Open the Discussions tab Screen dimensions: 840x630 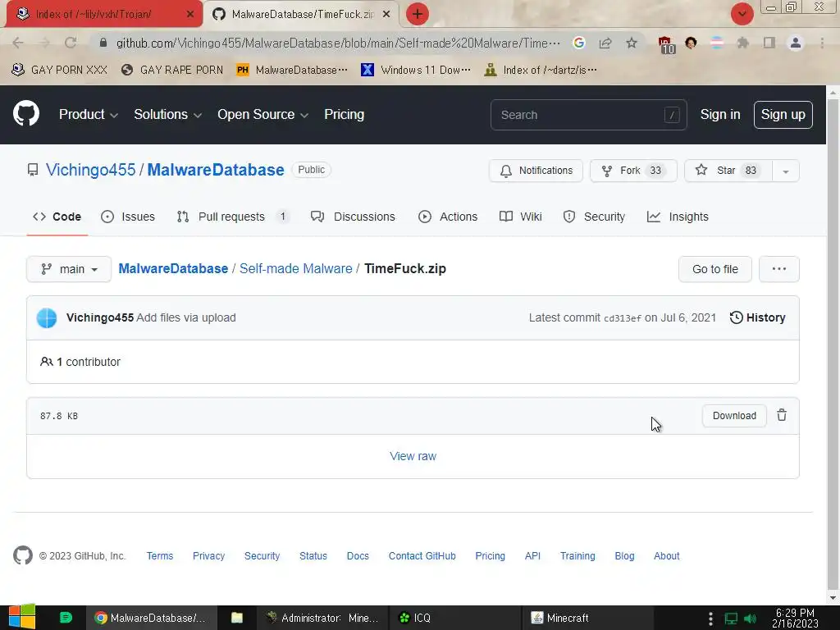point(353,217)
